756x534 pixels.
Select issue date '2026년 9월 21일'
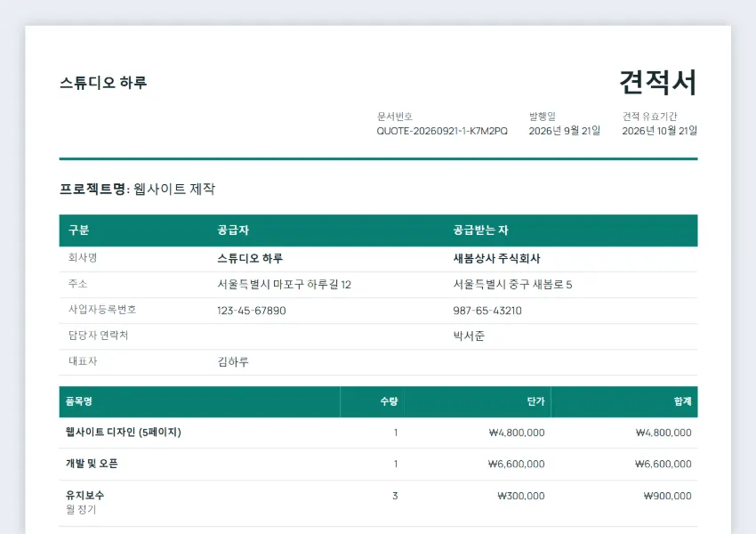coord(564,131)
